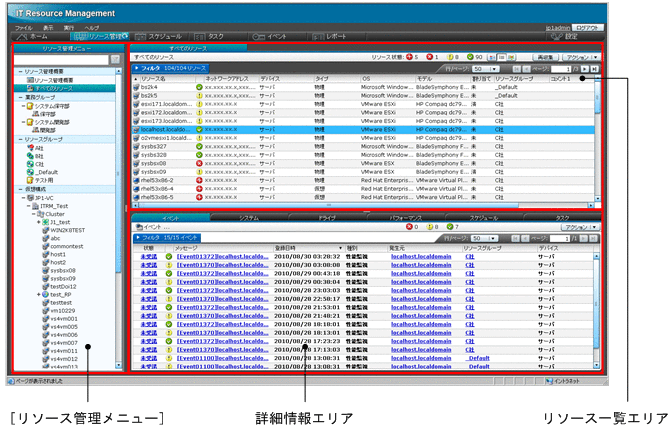The height and width of the screenshot is (431, 672).
Task: Switch to the システム detail tab
Action: pos(249,218)
